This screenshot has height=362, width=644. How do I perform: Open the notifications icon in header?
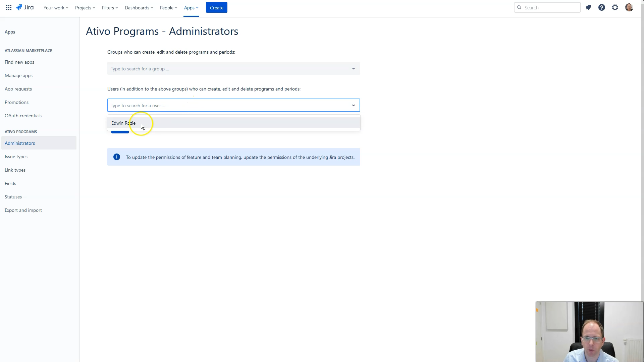[x=588, y=7]
